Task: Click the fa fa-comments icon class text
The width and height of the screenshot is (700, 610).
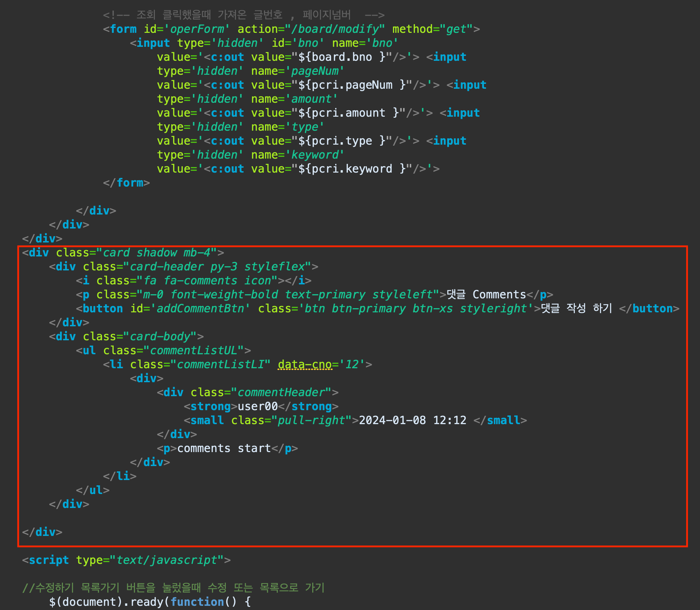Action: coord(207,281)
